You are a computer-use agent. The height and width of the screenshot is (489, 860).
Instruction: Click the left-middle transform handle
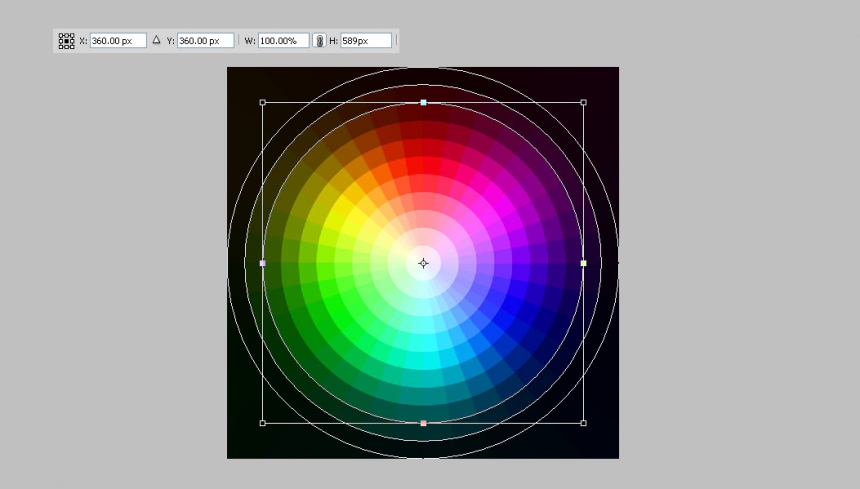click(x=262, y=263)
